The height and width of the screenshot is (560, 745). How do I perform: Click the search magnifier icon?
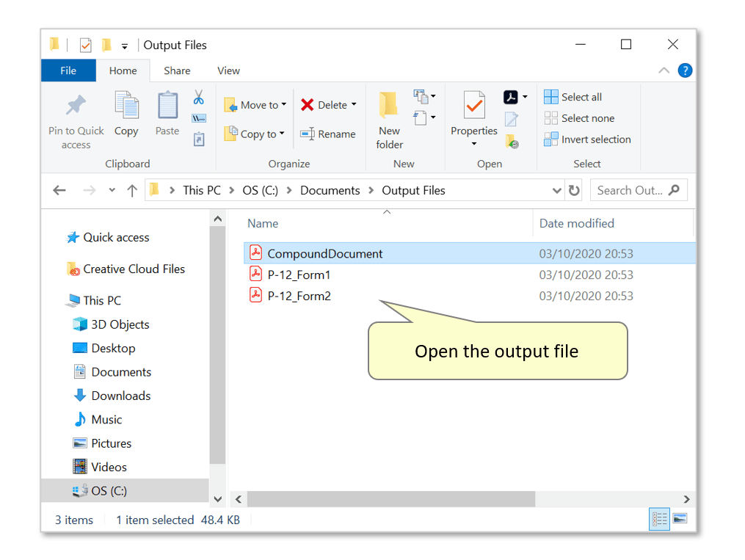click(x=674, y=190)
